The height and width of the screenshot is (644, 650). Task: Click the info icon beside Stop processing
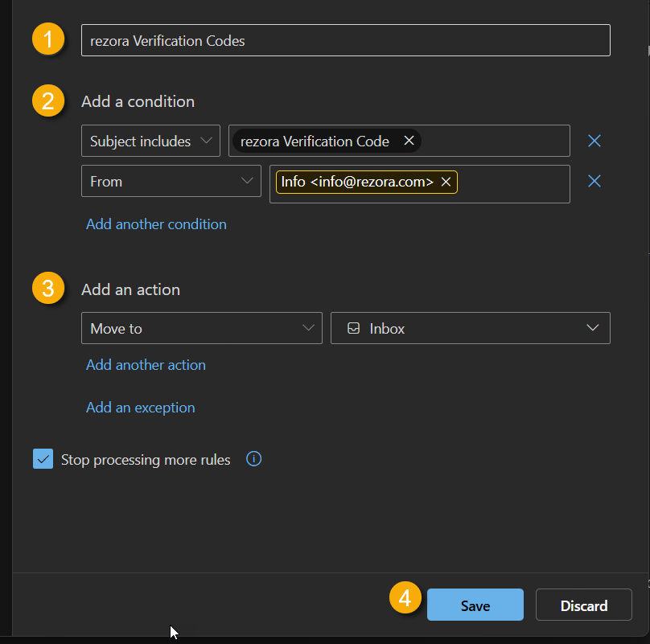tap(253, 459)
